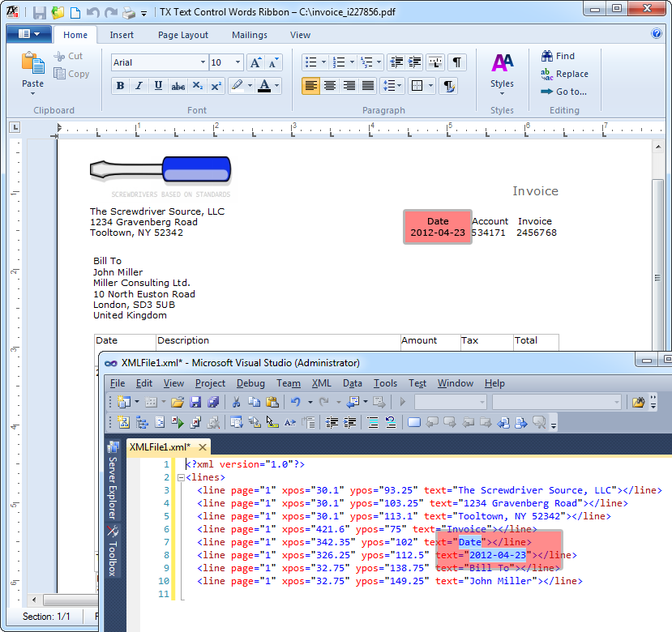The width and height of the screenshot is (672, 632).
Task: Click the vertical scrollbar up arrow in document
Action: click(x=658, y=147)
